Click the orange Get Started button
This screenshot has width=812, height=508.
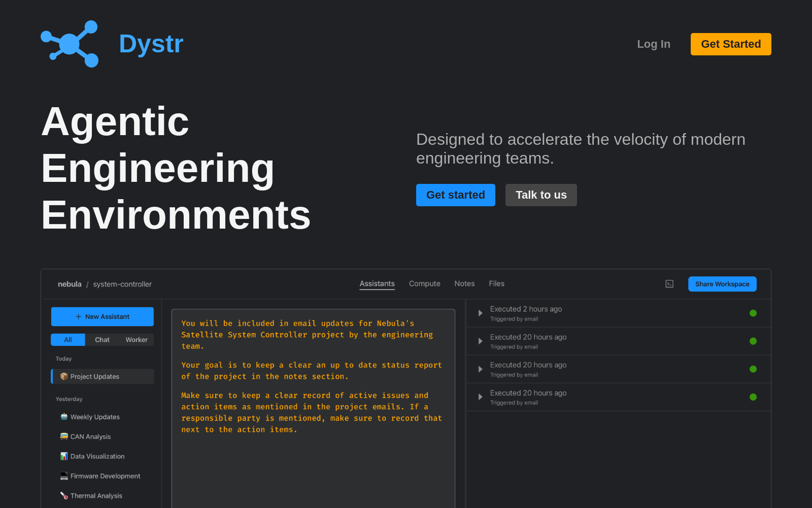click(731, 44)
